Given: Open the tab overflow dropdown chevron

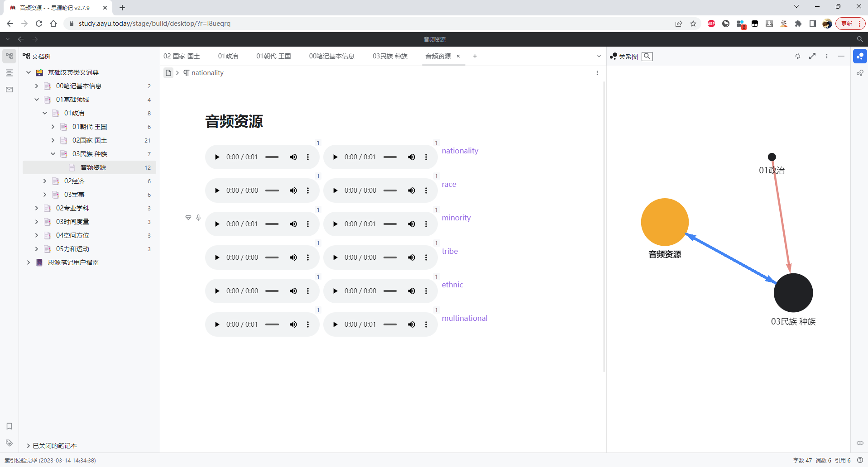Looking at the screenshot, I should tap(599, 56).
